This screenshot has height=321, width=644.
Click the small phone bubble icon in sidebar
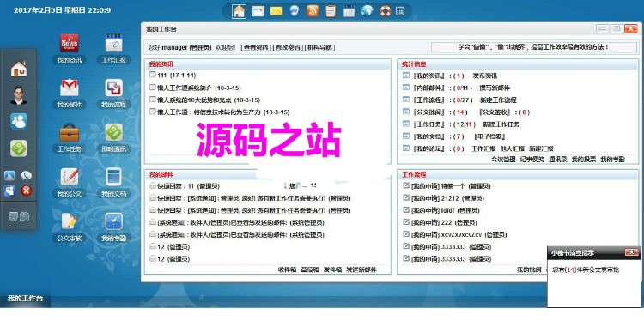point(27,176)
